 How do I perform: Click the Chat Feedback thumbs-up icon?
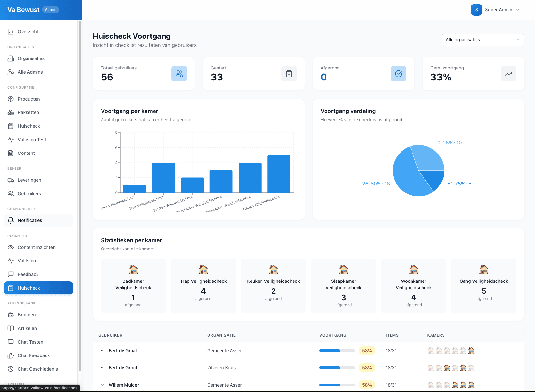(11, 355)
